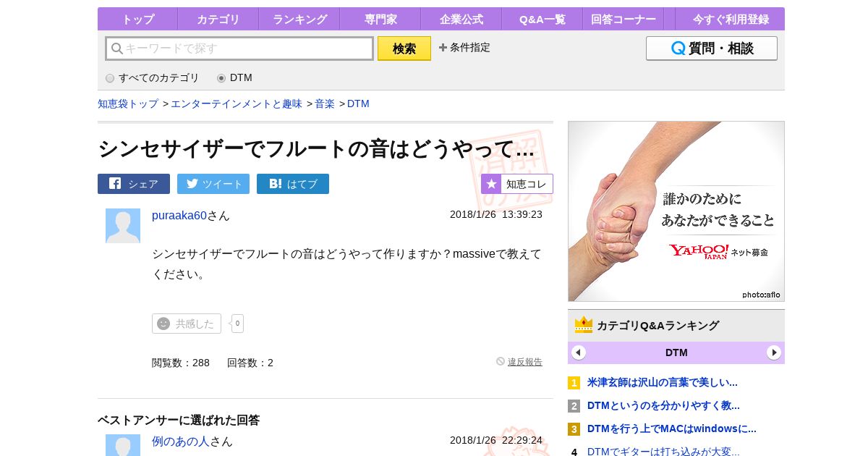This screenshot has height=456, width=868.
Task: Go to previous ranking category arrow
Action: (579, 352)
